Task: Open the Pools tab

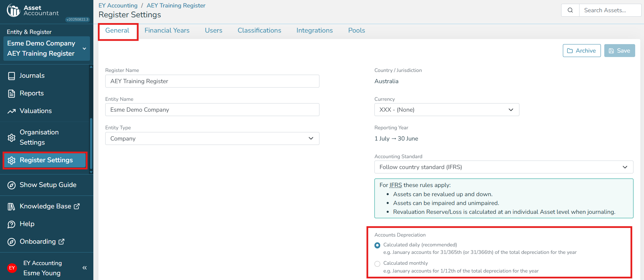Action: pyautogui.click(x=356, y=31)
